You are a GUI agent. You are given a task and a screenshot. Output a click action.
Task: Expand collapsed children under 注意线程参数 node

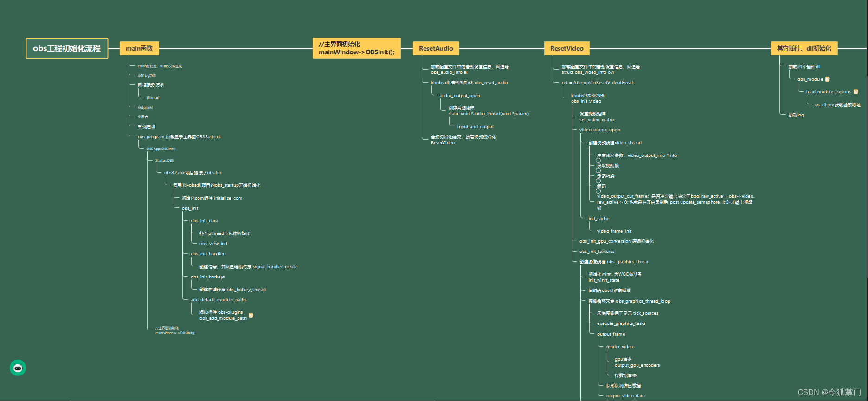tap(598, 160)
